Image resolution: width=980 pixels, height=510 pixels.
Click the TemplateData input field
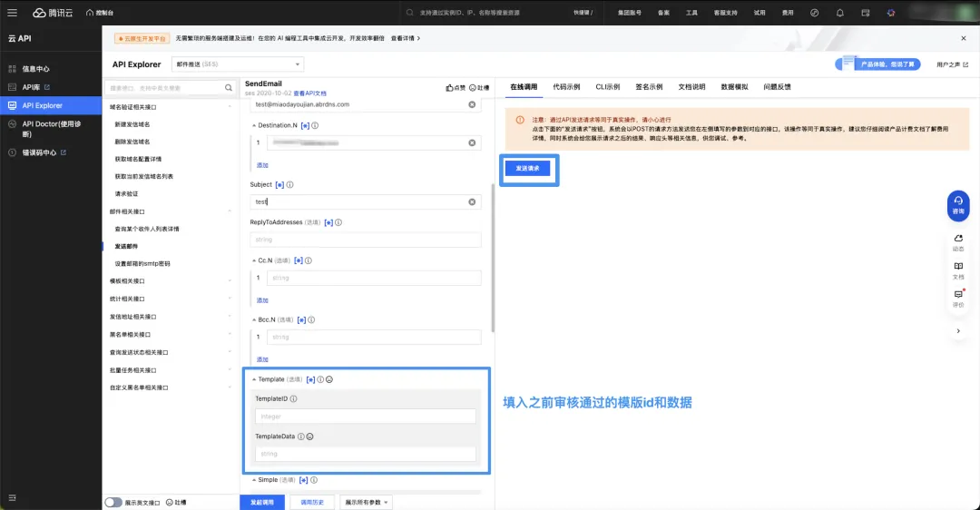[365, 455]
